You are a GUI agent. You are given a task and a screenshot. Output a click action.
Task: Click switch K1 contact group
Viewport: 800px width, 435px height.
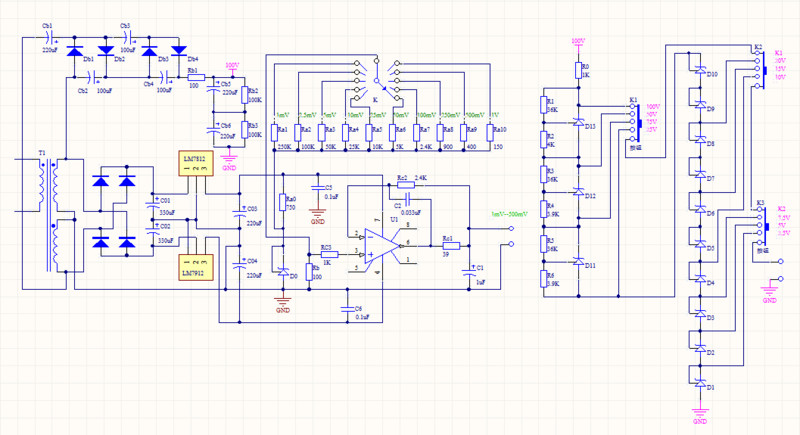click(x=757, y=67)
